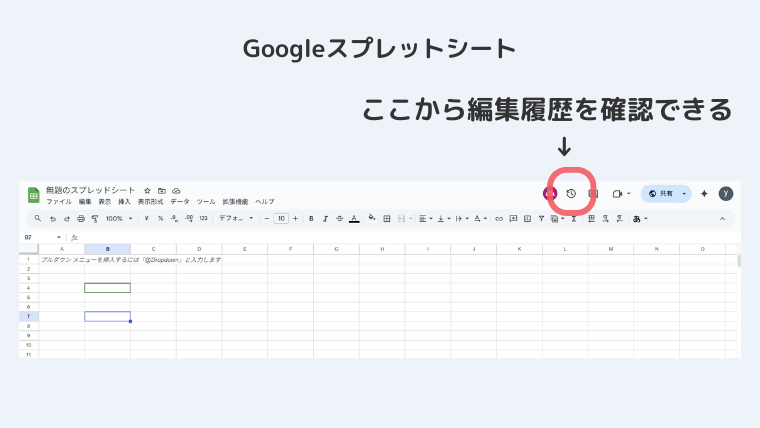
Task: Open text wrapping dropdown
Action: tap(462, 219)
